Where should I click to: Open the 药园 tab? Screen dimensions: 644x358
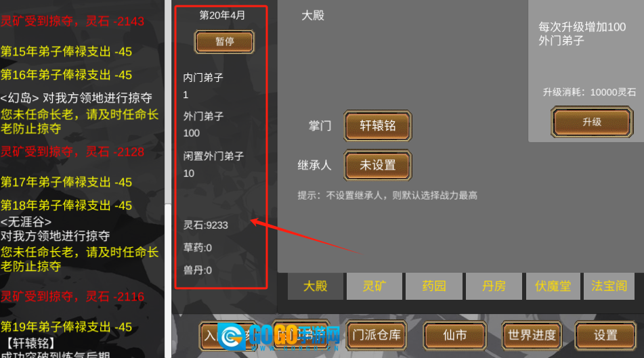point(433,286)
